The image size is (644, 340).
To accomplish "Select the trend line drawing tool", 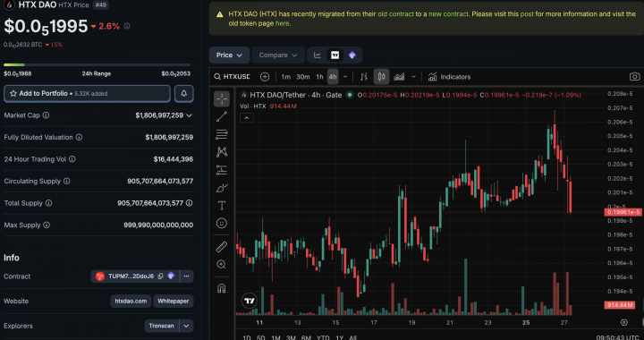I will [222, 116].
